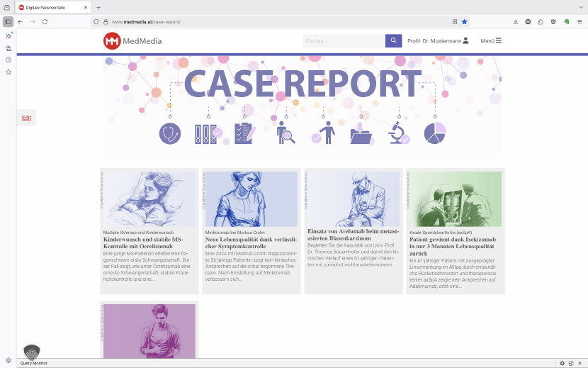Open Query Monitor settings gear

(562, 363)
